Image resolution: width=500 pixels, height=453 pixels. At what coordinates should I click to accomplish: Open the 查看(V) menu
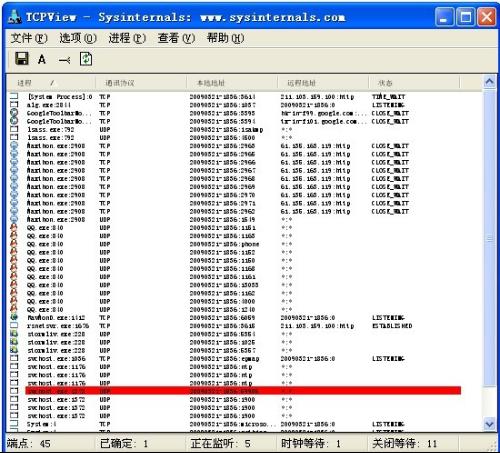[x=176, y=38]
